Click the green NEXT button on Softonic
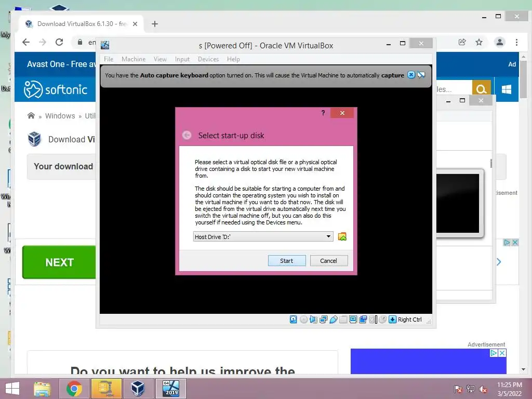 click(x=59, y=262)
